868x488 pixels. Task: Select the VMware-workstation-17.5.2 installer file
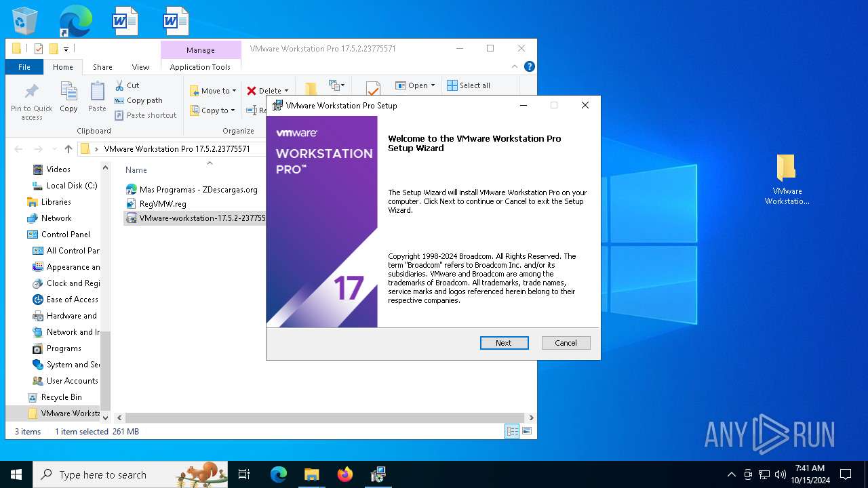[x=195, y=218]
